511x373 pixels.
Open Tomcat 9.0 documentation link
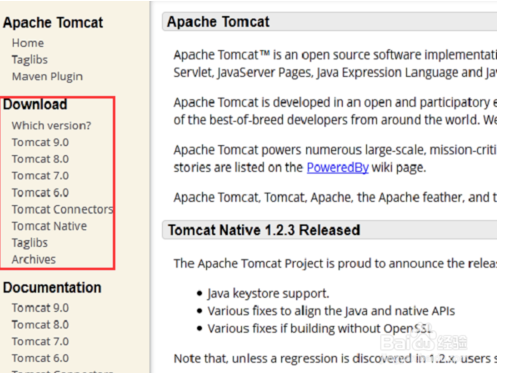tap(40, 308)
